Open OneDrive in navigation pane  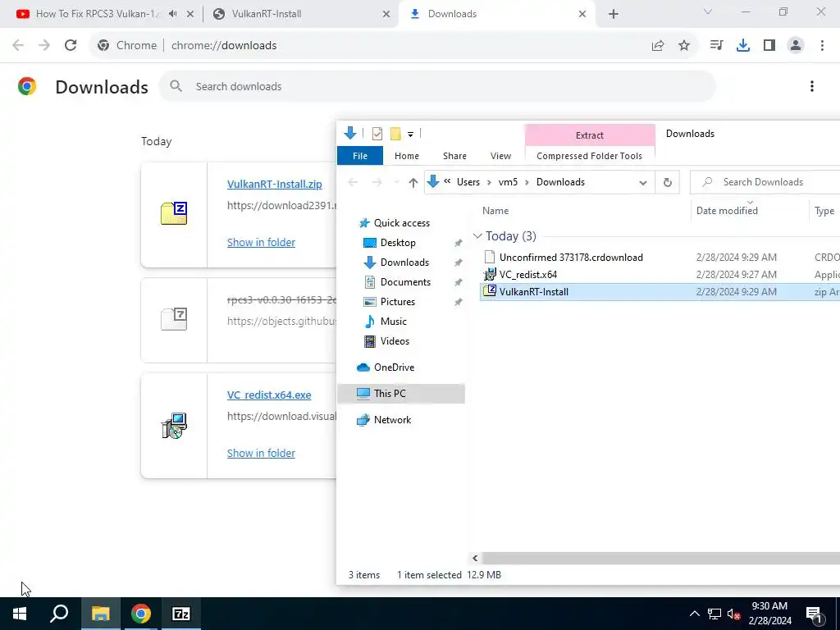[x=394, y=367]
